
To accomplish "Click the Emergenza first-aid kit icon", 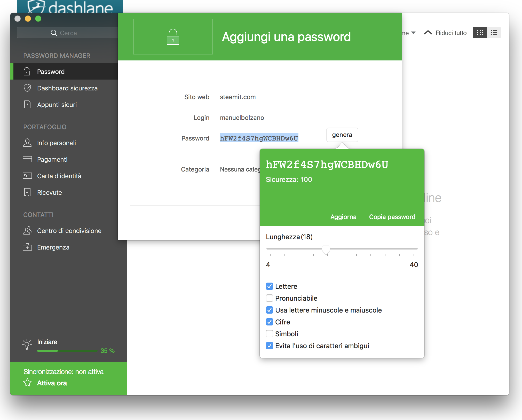I will 27,247.
